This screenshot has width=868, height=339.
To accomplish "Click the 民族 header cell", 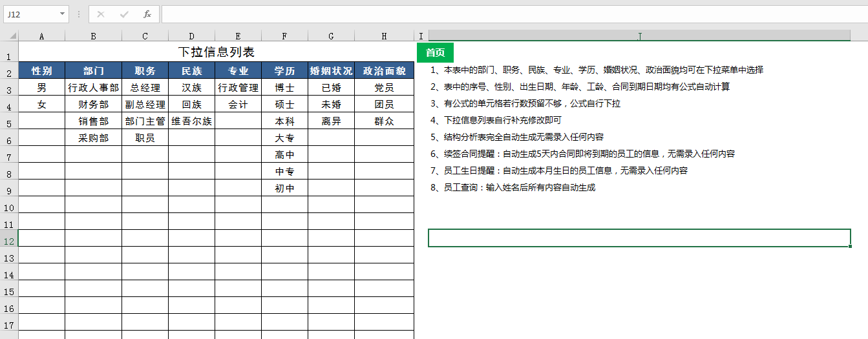I will [192, 70].
